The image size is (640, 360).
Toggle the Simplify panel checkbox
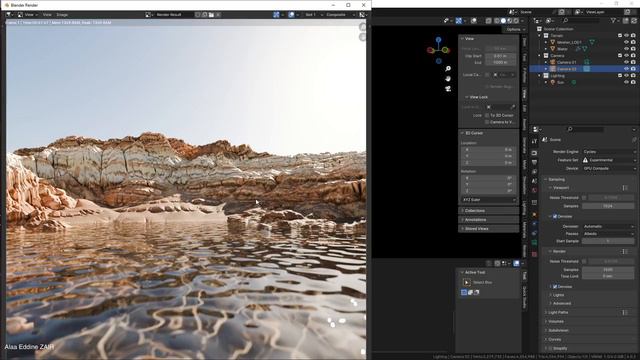[x=551, y=348]
